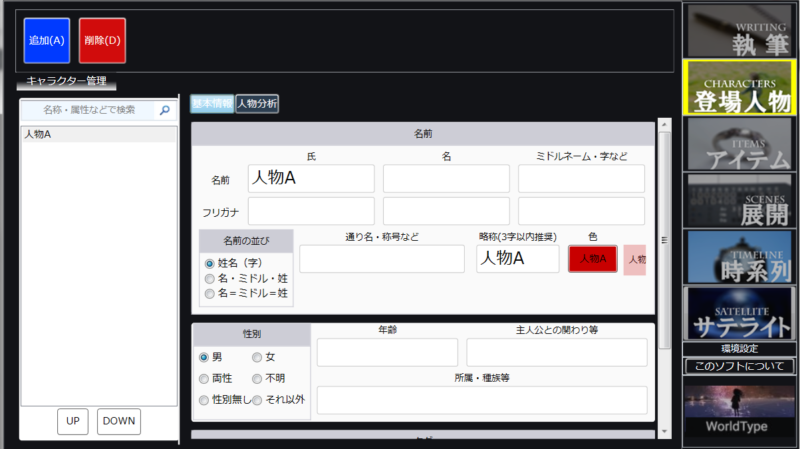The image size is (800, 449).
Task: Select 不明 gender option
Action: click(257, 379)
